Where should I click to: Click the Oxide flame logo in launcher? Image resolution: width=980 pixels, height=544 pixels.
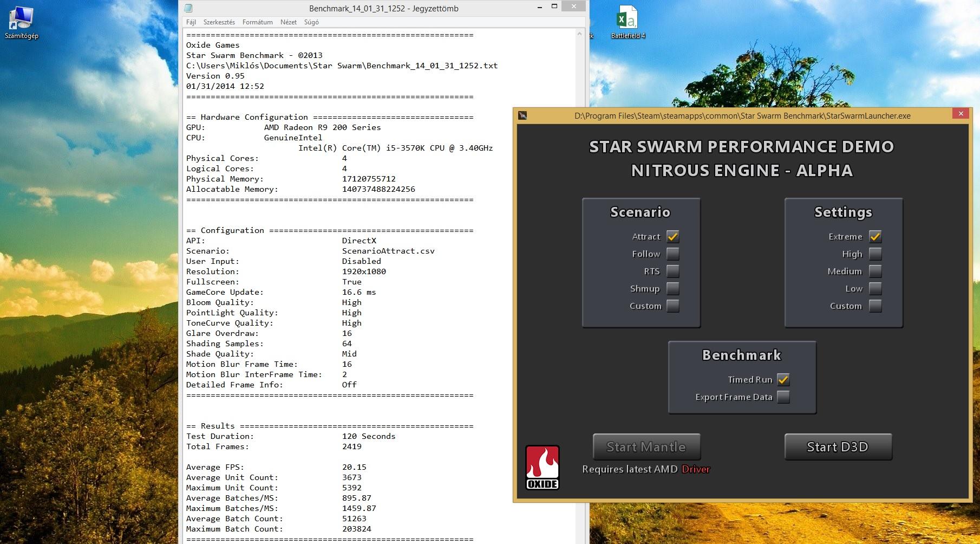tap(542, 468)
